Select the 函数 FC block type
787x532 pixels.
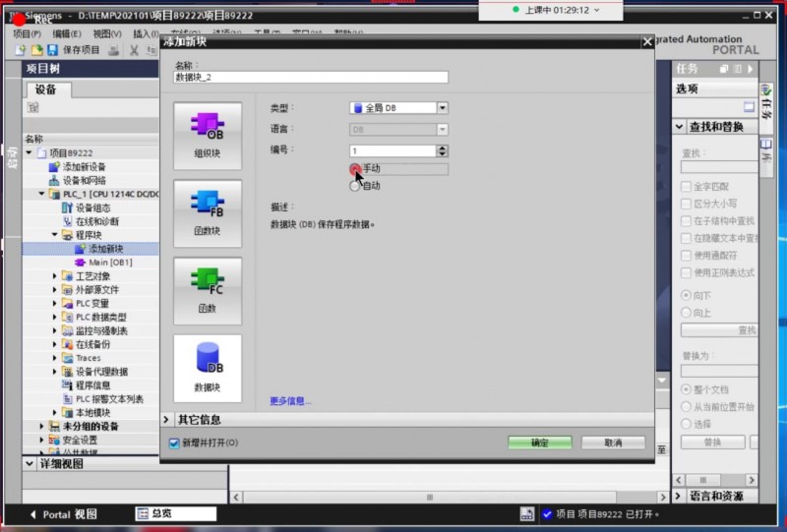(x=208, y=291)
